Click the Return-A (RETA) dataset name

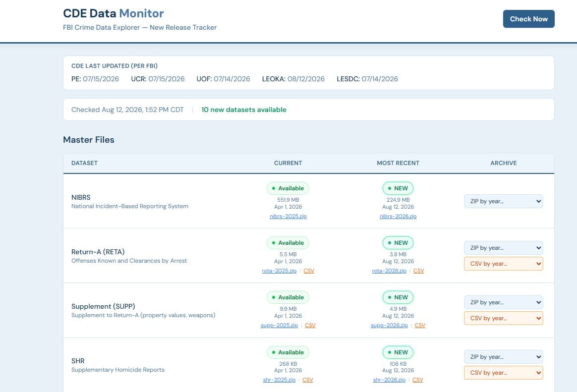pos(98,252)
